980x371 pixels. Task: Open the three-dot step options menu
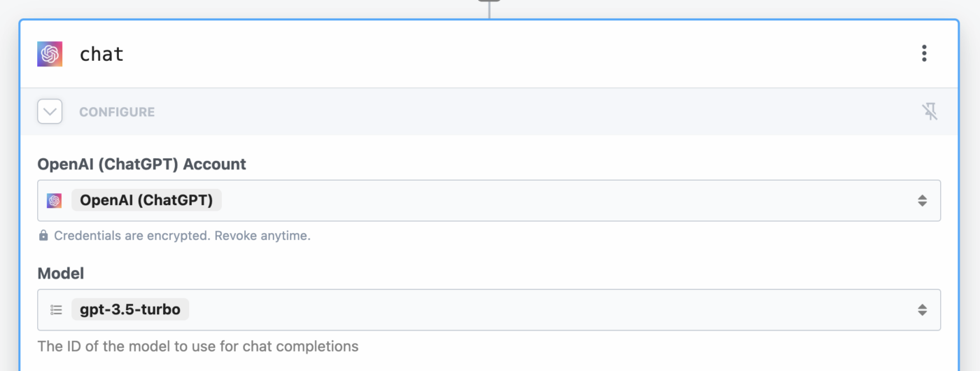tap(924, 53)
